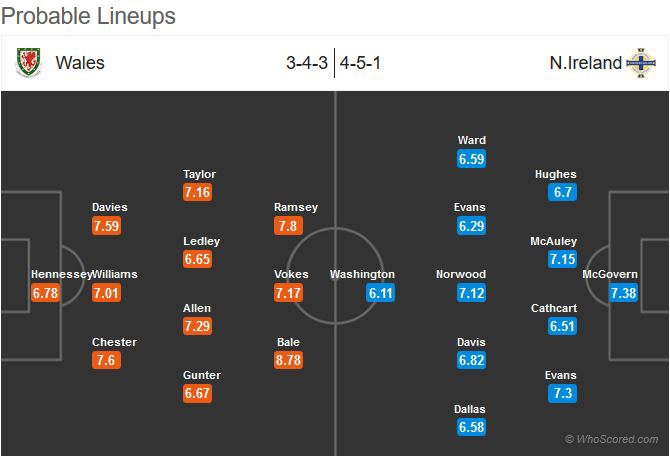Click Dallas's 6.58 rating badge

[x=471, y=428]
